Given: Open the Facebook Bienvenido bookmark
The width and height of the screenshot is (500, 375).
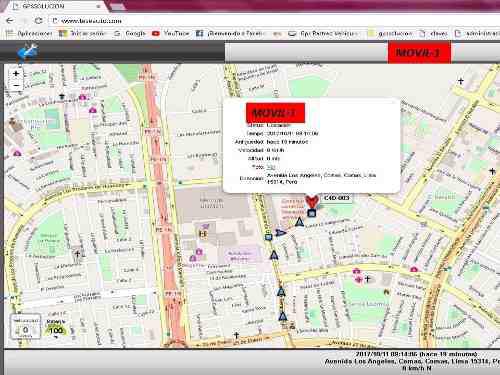Looking at the screenshot, I should coord(231,33).
